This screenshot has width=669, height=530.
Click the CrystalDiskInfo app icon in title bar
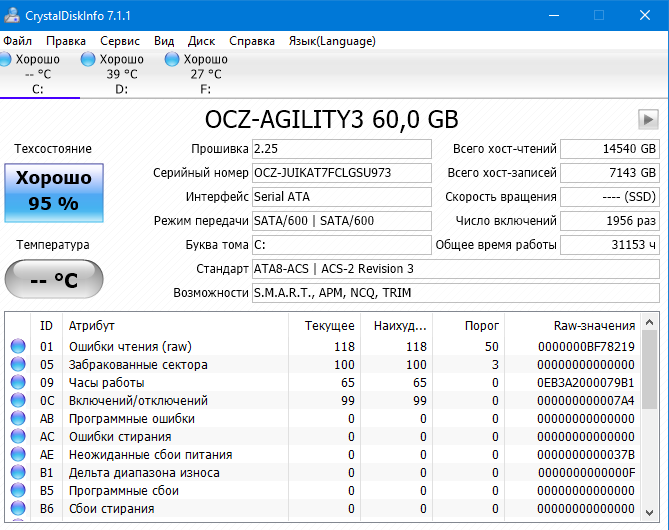11,15
